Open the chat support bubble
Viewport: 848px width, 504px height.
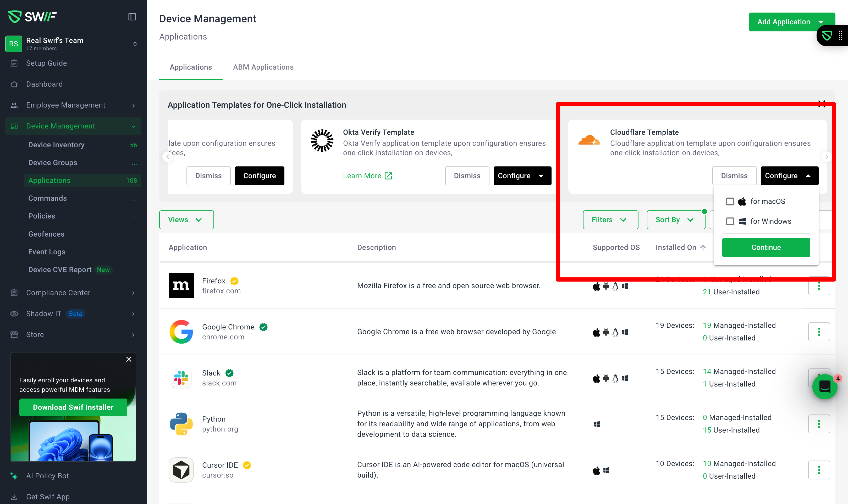coord(824,387)
